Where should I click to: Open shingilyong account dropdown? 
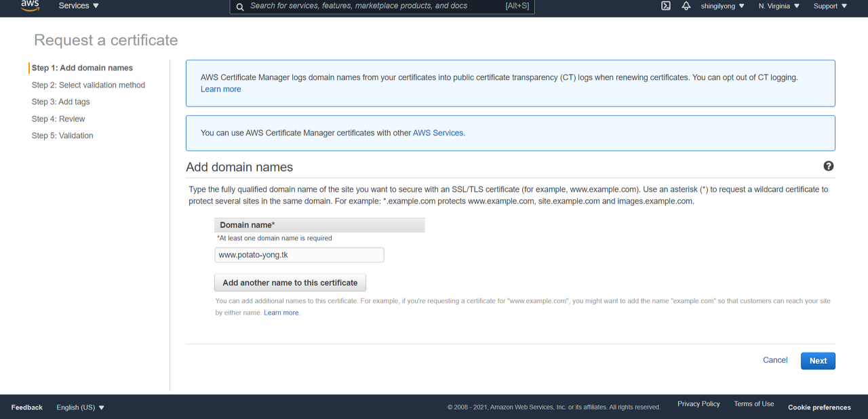click(x=723, y=6)
